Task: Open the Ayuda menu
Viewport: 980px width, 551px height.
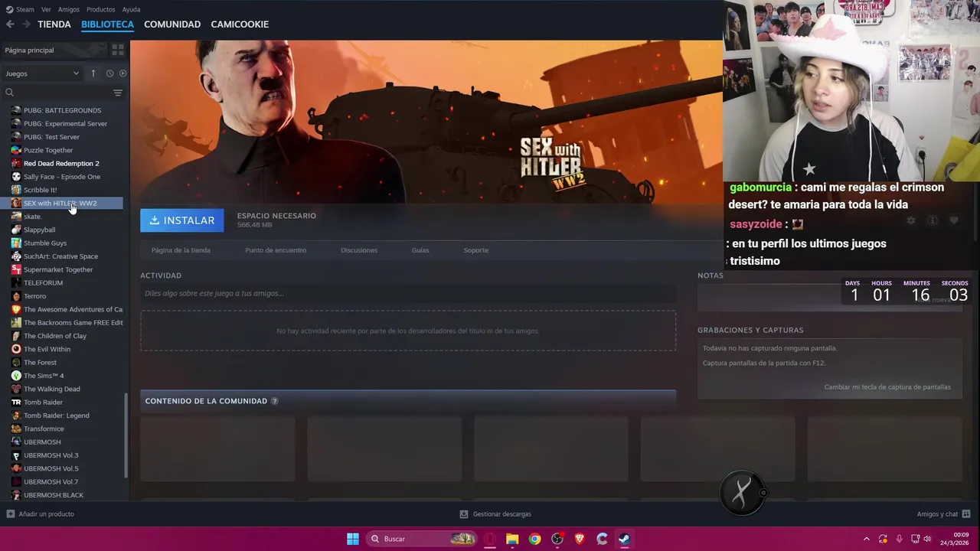Action: 131,9
